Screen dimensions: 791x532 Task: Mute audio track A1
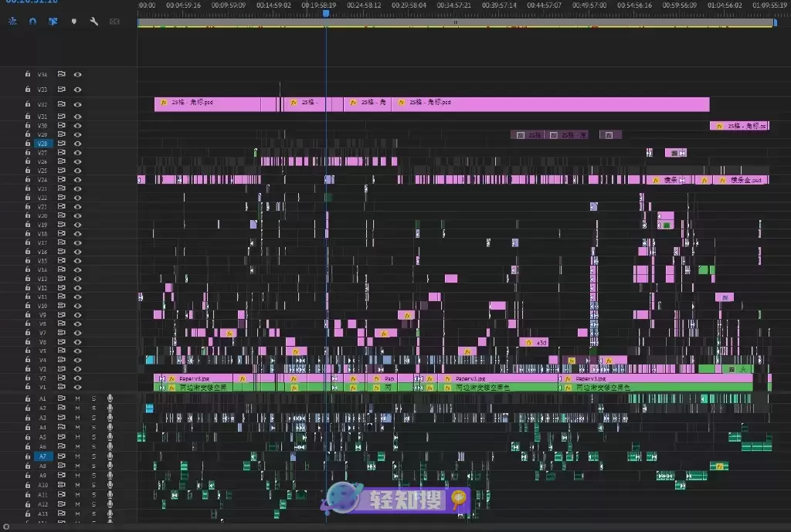[x=77, y=398]
